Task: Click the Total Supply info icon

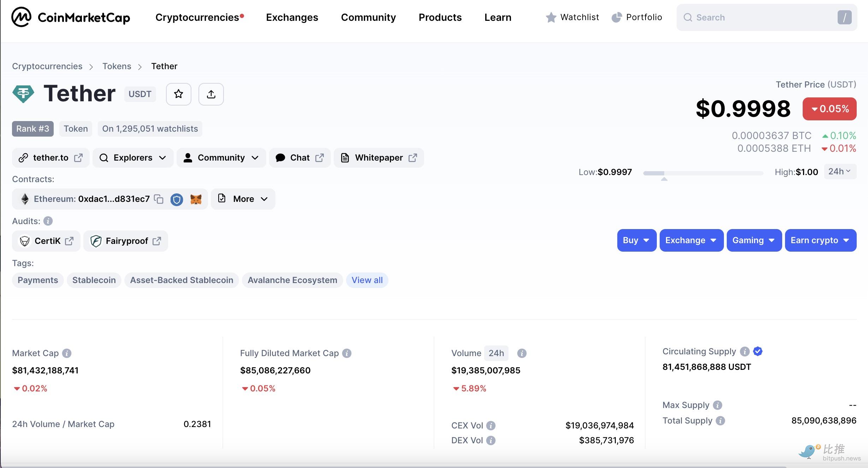Action: (x=720, y=421)
